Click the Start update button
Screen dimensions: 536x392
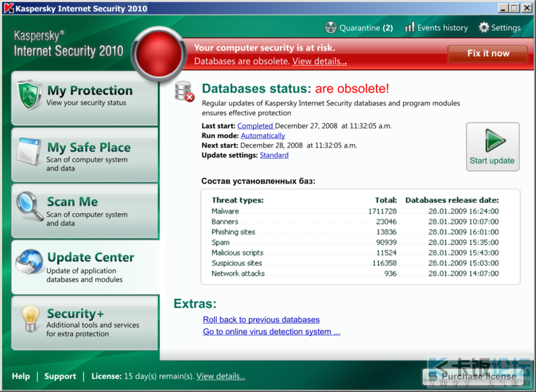(492, 147)
